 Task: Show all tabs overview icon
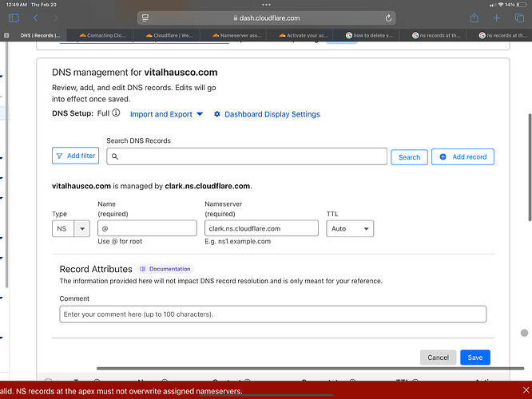click(x=519, y=18)
